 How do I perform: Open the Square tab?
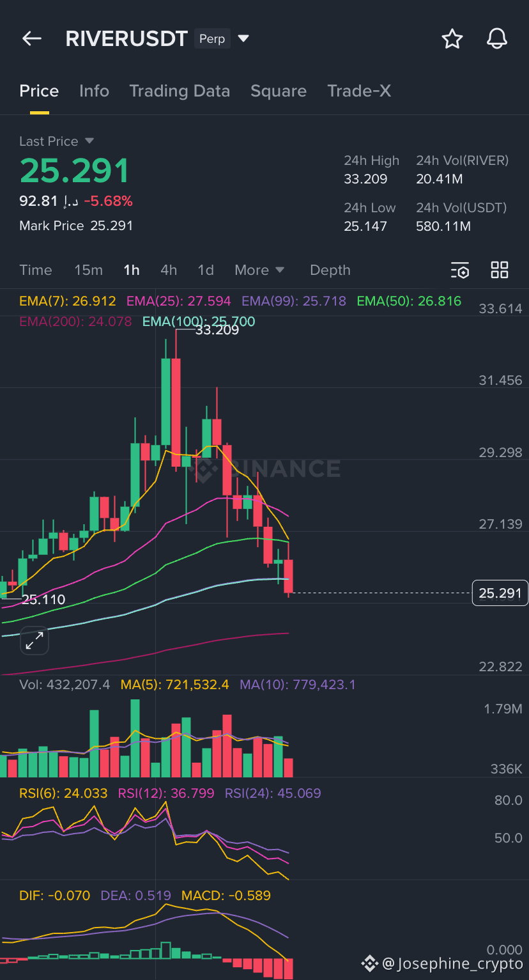(x=279, y=91)
